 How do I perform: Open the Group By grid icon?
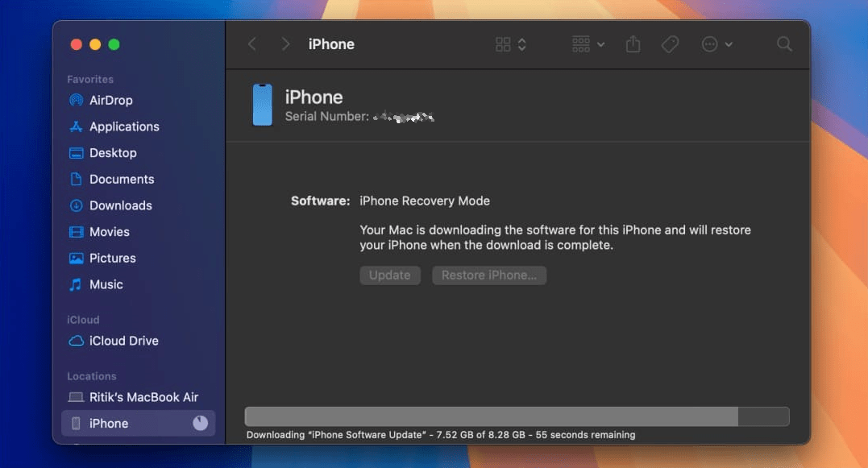(x=581, y=44)
